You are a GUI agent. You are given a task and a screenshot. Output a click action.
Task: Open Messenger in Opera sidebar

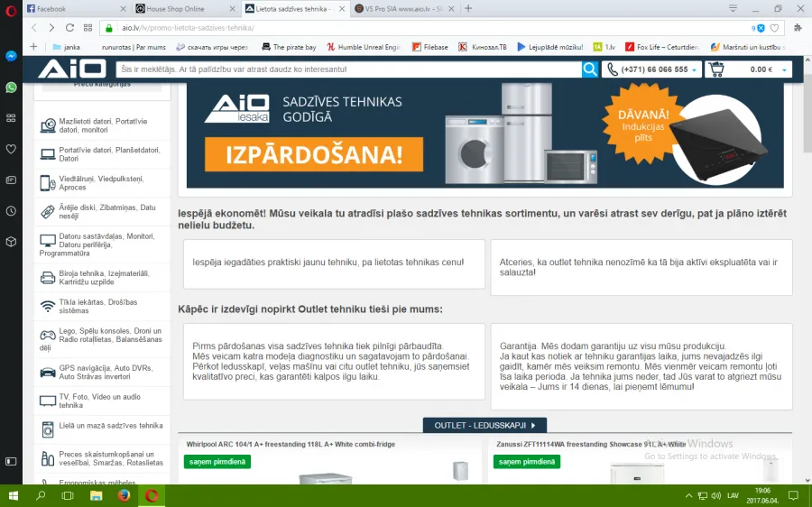(x=11, y=56)
